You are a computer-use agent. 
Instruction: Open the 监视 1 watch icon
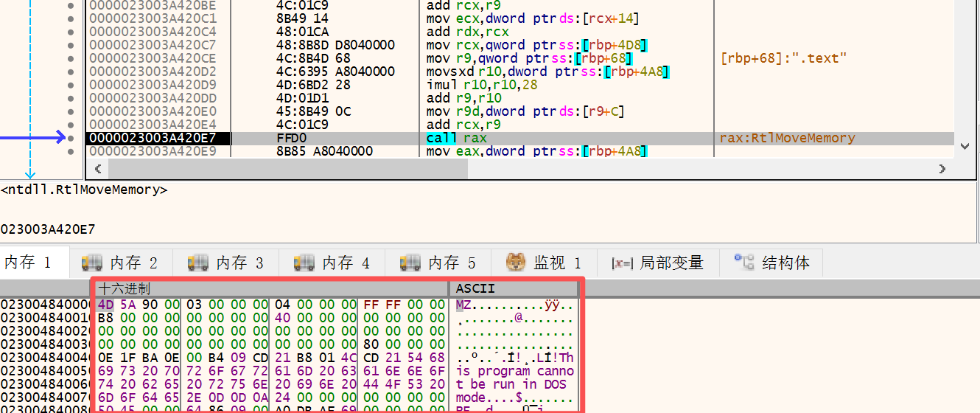[x=516, y=263]
